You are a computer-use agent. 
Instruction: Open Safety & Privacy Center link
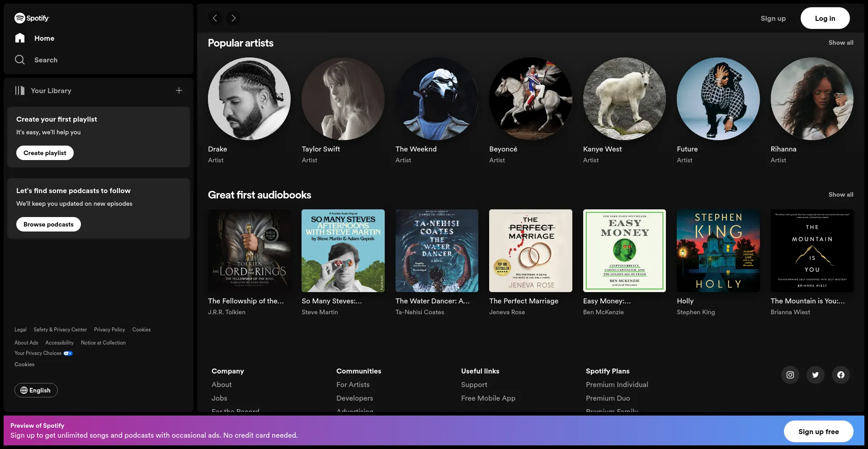[x=60, y=330]
